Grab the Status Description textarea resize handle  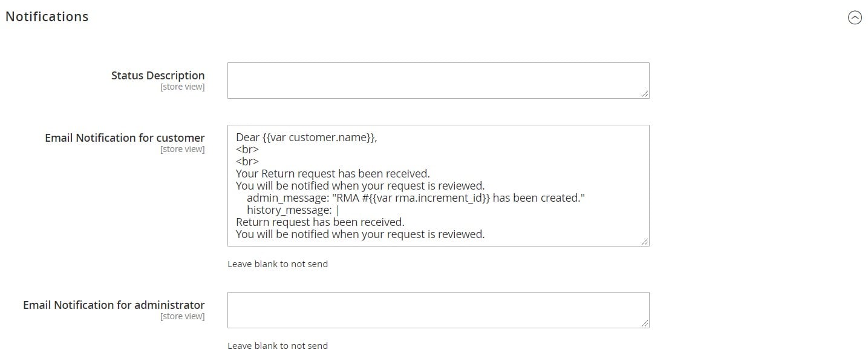tap(645, 94)
